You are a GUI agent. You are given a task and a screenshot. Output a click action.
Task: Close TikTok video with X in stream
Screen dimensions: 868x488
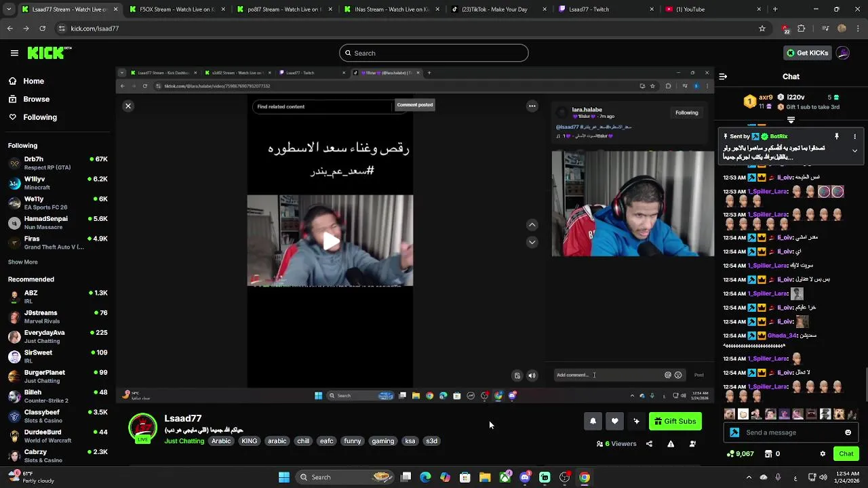128,106
